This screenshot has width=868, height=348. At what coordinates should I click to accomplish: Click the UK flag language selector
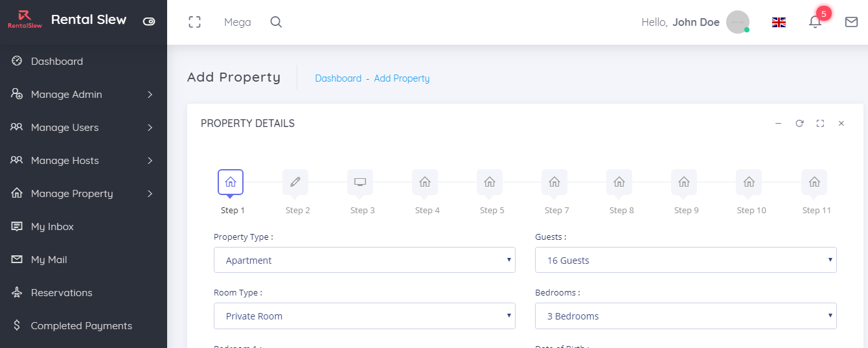point(779,22)
